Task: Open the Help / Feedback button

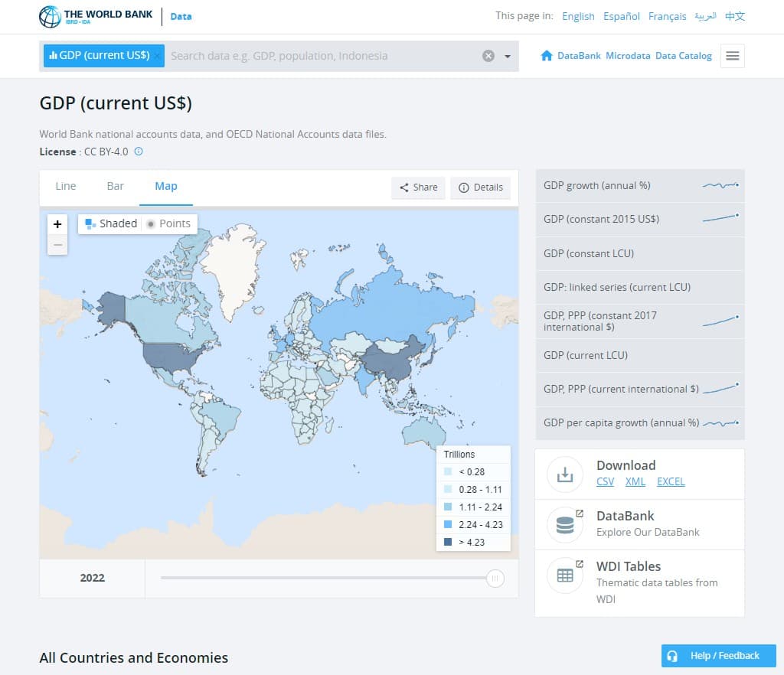Action: [718, 656]
